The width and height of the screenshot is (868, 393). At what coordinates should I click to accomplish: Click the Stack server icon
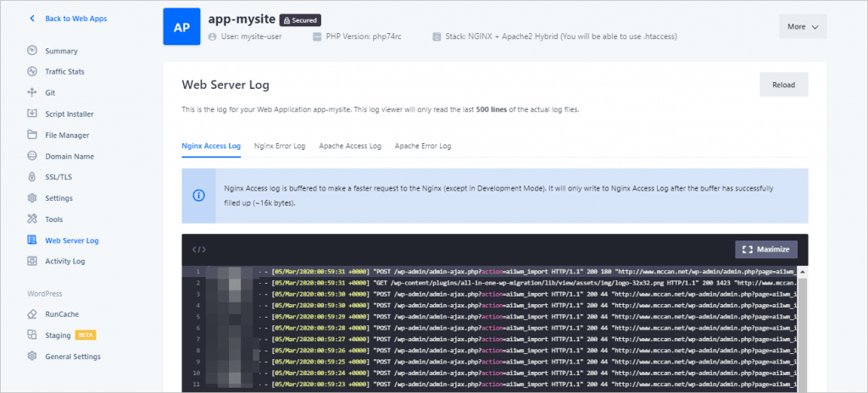437,36
